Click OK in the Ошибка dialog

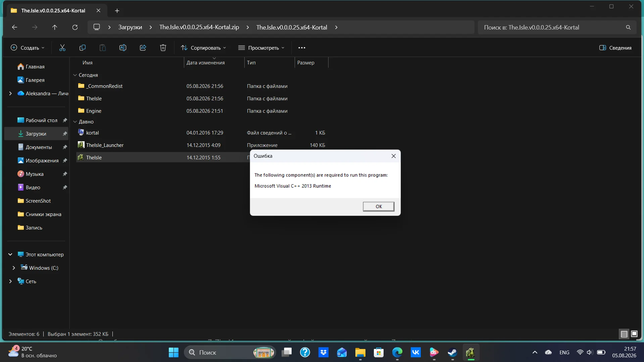pyautogui.click(x=379, y=207)
